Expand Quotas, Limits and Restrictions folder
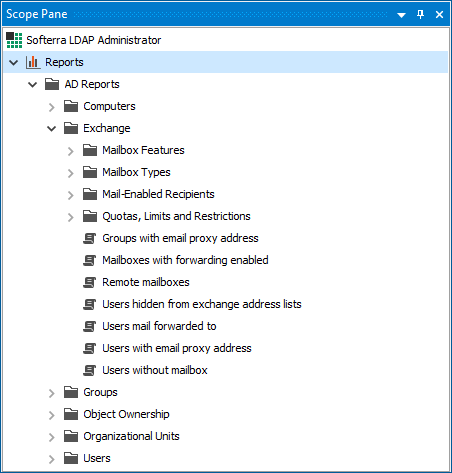The image size is (452, 473). tap(70, 217)
